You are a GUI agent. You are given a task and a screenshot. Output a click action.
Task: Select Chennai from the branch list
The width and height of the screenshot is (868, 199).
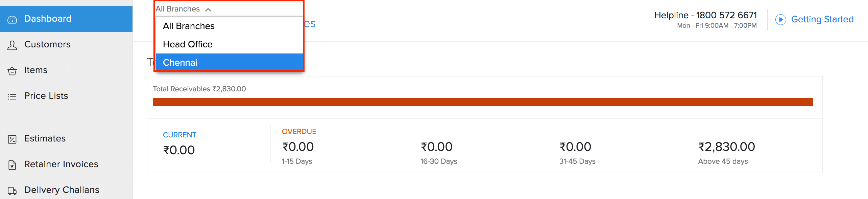point(180,63)
